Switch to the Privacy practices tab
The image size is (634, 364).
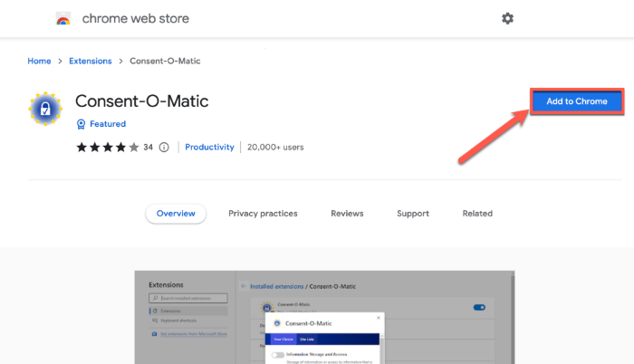click(x=263, y=214)
